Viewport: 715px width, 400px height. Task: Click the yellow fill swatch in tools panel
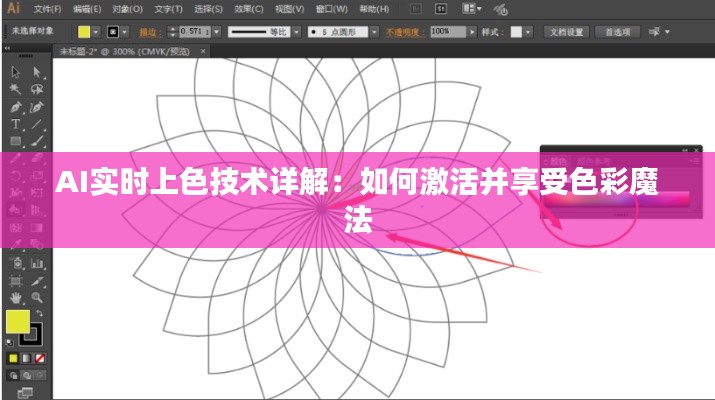(x=18, y=322)
